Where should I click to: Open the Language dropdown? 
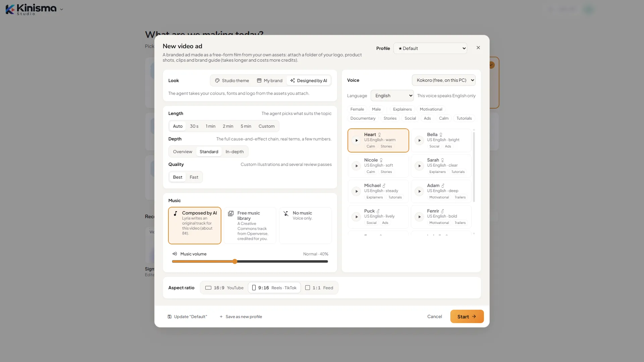pyautogui.click(x=392, y=96)
